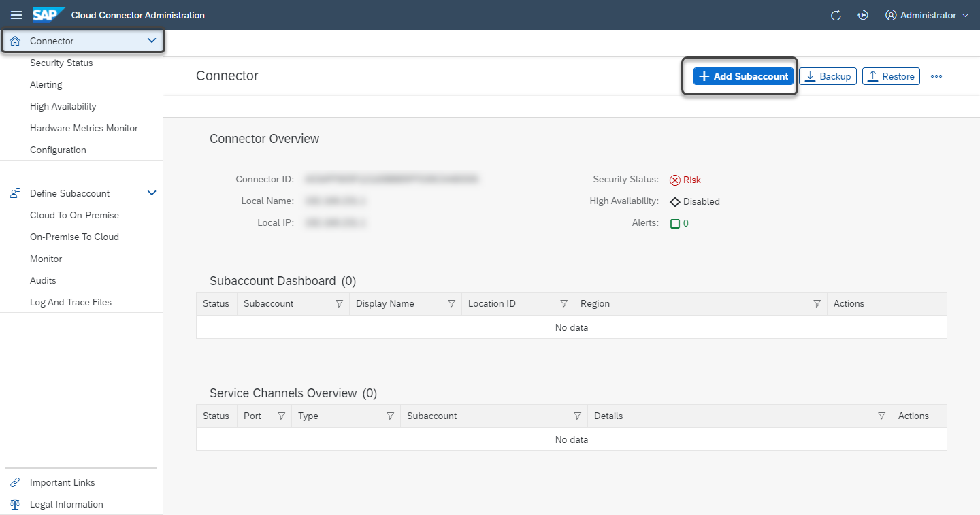Go to High Availability
The image size is (980, 515).
(63, 106)
